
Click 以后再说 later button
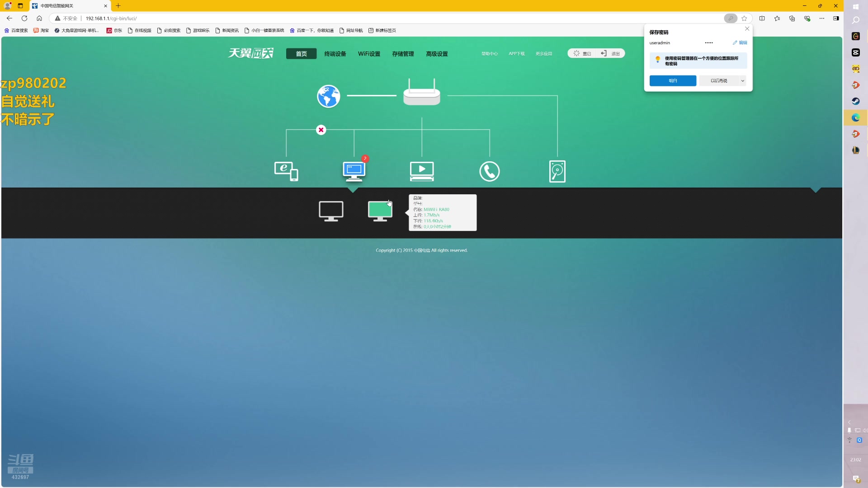(x=719, y=81)
